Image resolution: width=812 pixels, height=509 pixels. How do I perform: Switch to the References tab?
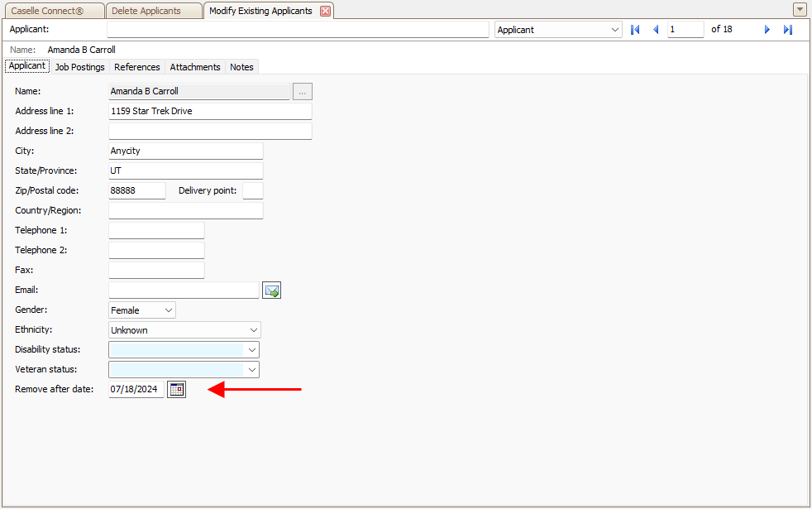tap(137, 67)
